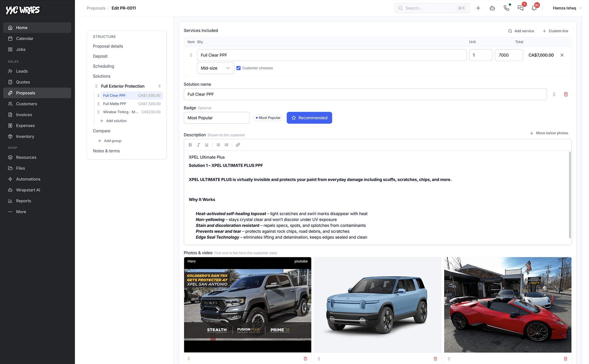Grab drag handle of Window Tinting solution
Viewport: 589px width, 364px height.
pyautogui.click(x=98, y=112)
